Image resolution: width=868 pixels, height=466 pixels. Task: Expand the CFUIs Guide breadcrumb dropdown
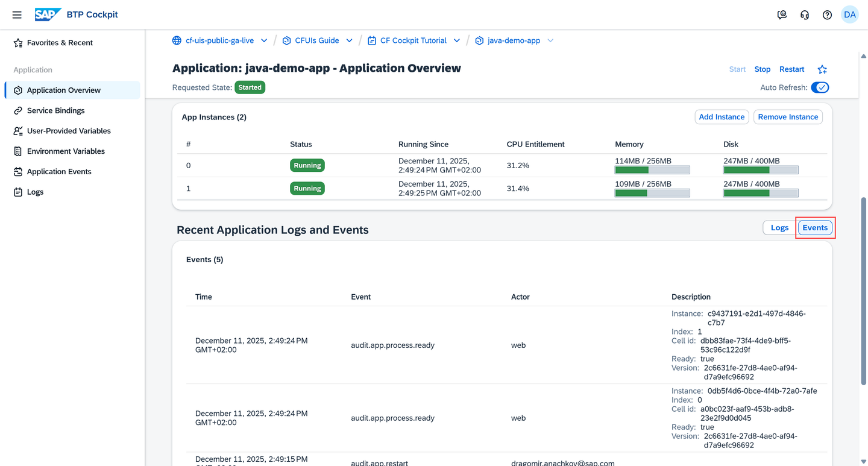349,40
